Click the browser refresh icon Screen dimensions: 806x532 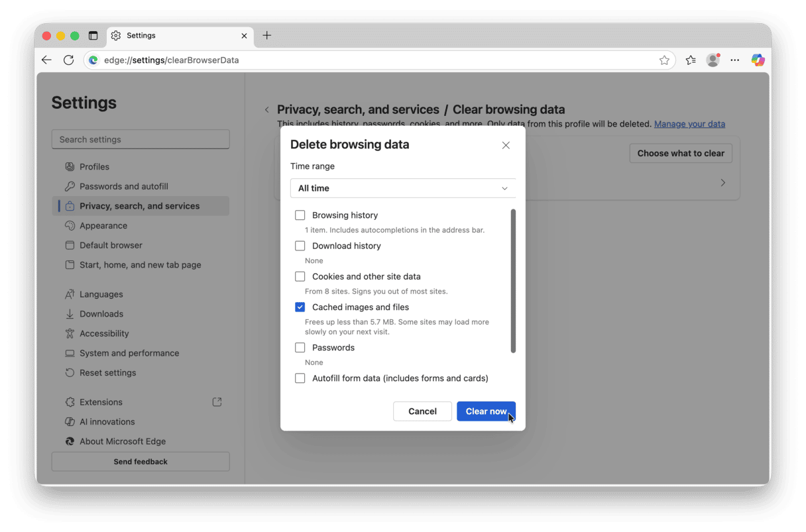point(68,60)
